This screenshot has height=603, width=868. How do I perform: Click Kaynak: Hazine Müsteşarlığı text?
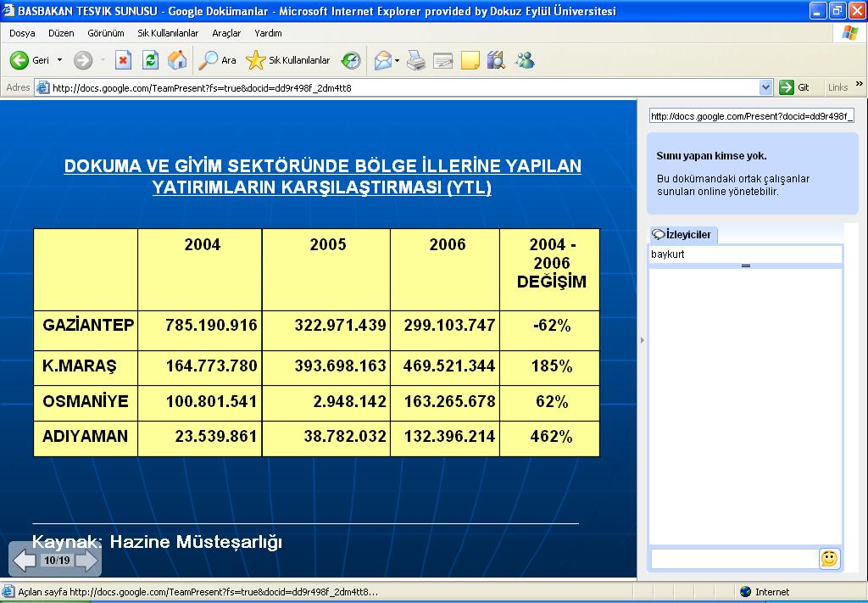point(157,542)
